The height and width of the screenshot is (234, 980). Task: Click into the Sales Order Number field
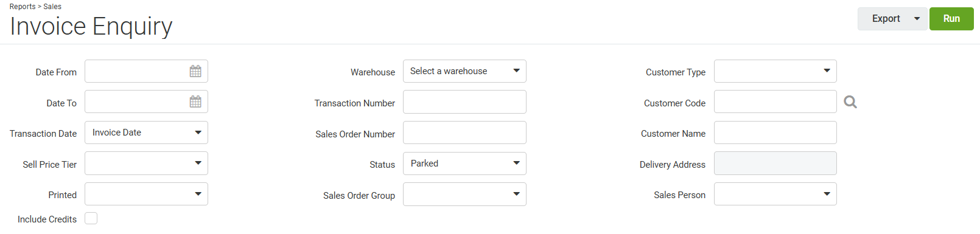click(464, 132)
